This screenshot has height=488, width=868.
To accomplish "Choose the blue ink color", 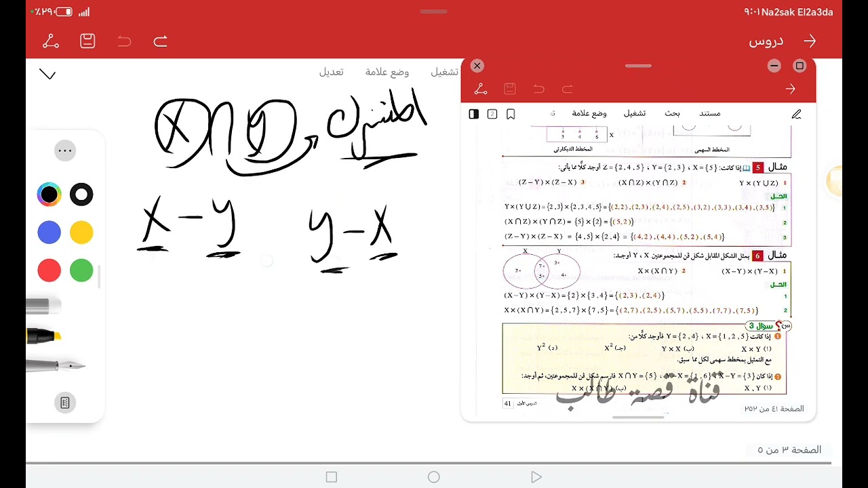I will 49,233.
